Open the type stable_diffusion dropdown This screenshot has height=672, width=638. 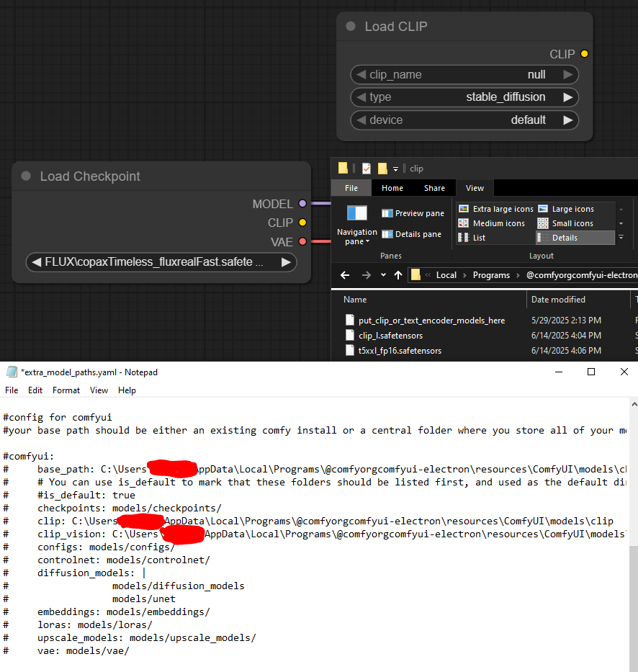point(464,97)
